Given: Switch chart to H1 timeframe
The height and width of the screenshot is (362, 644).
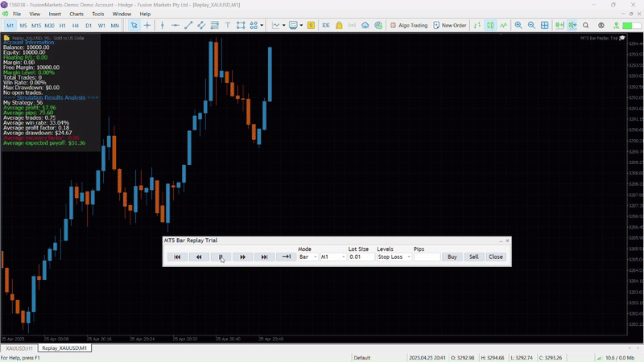Looking at the screenshot, I should pyautogui.click(x=63, y=26).
